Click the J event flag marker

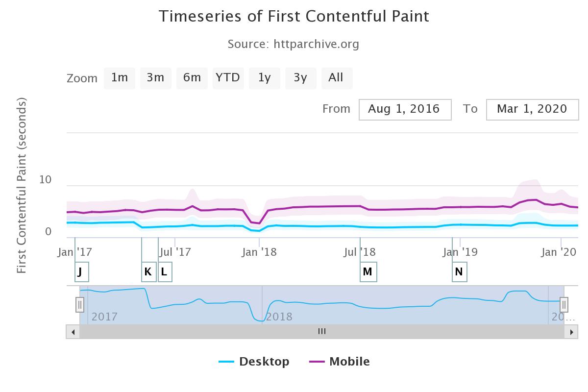click(81, 272)
